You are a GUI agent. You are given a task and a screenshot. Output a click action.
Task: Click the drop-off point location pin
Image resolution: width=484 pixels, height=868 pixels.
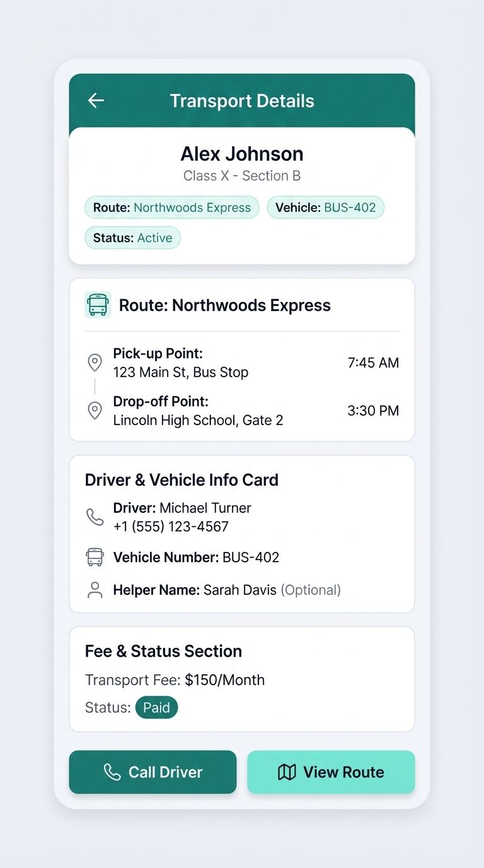95,411
